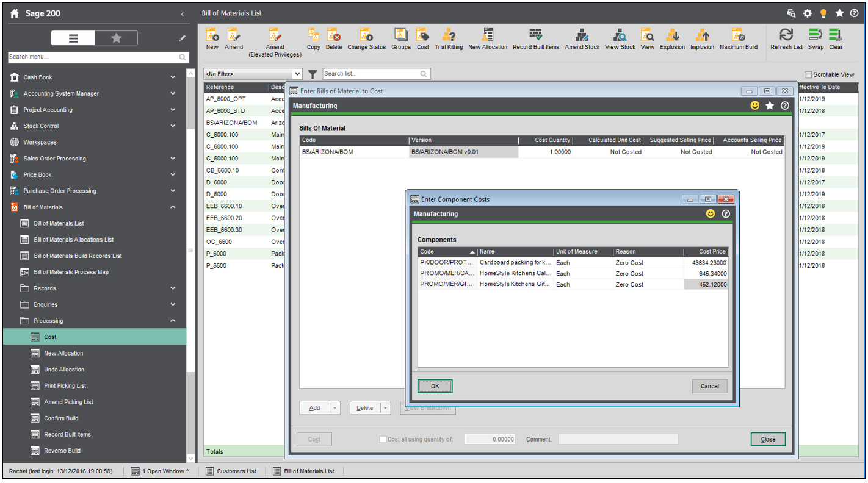Switch sidebar to menu list view
This screenshot has height=483, width=868.
coord(73,38)
